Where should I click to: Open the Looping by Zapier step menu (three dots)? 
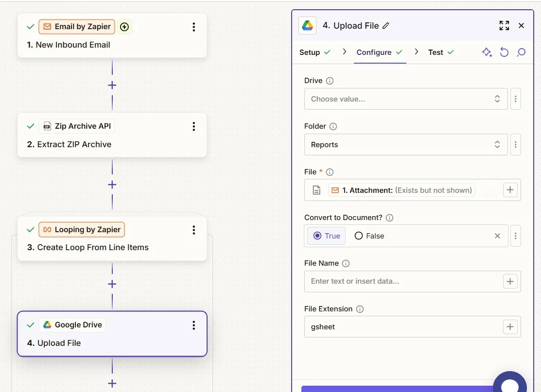[x=193, y=230]
